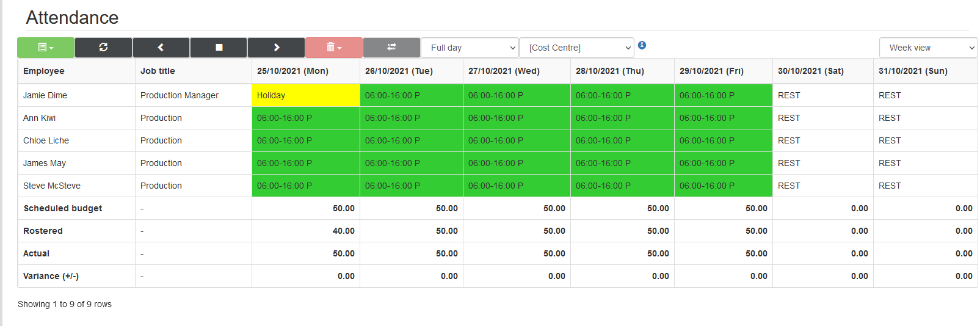Select Chloe Liche's Wednesday shift cell
This screenshot has height=326, width=980.
(517, 140)
